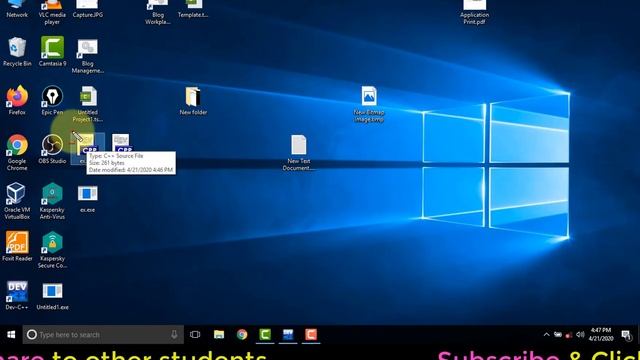Switch to Chrome on the taskbar

(242, 335)
